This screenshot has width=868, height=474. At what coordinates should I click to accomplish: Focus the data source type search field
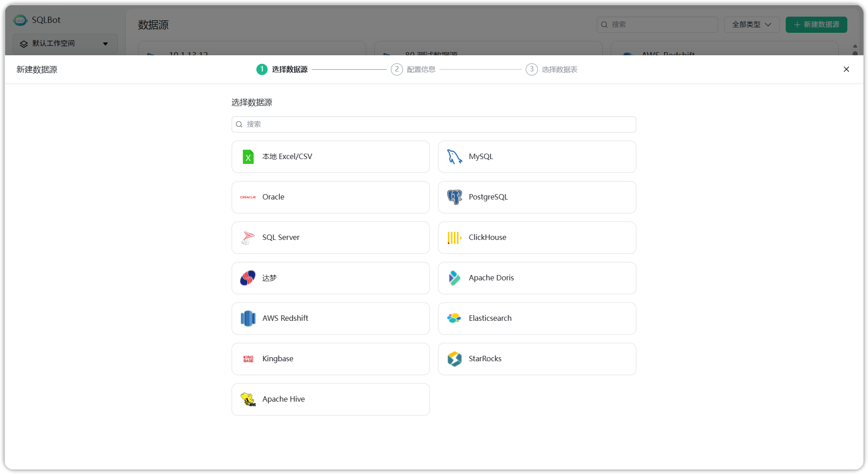434,124
